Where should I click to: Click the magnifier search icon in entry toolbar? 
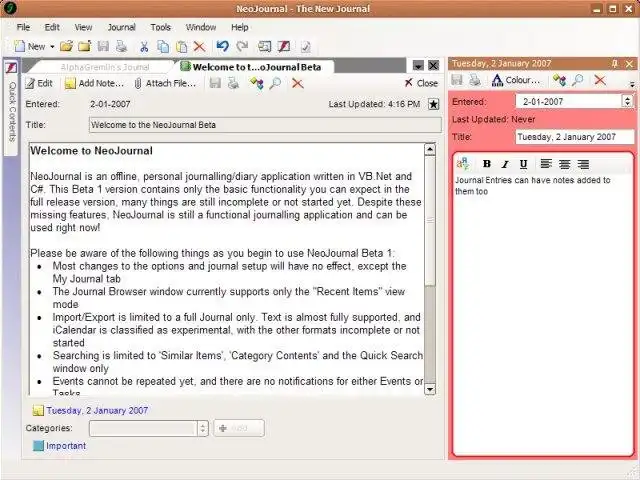[x=276, y=83]
